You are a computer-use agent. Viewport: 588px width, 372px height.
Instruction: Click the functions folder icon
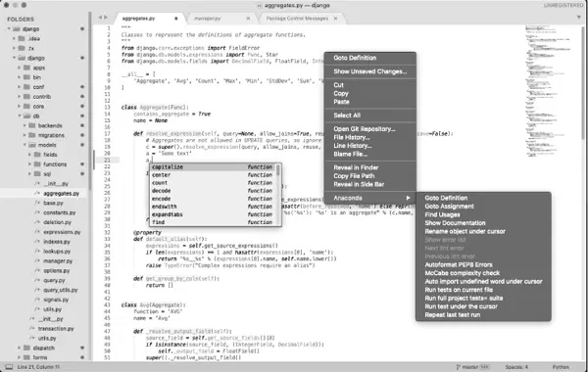coord(37,164)
